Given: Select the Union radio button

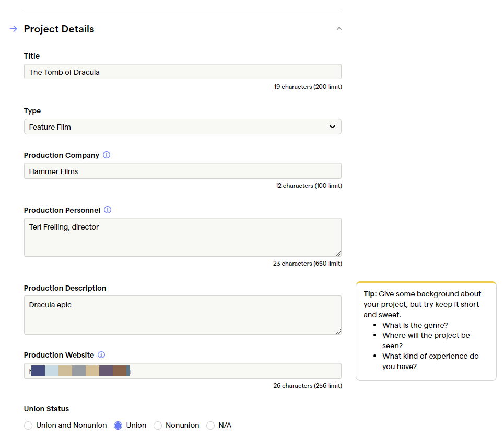Looking at the screenshot, I should point(118,426).
